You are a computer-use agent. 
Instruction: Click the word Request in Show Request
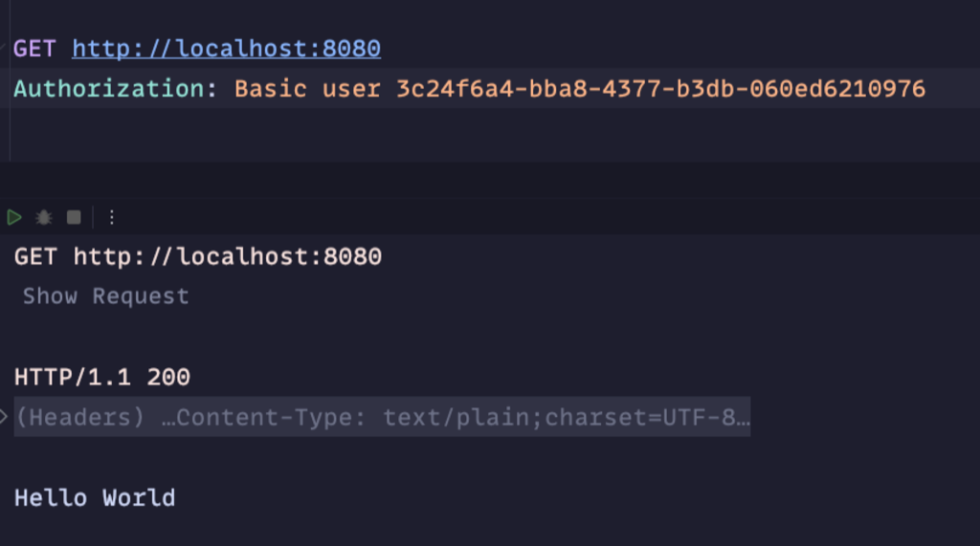pos(141,296)
